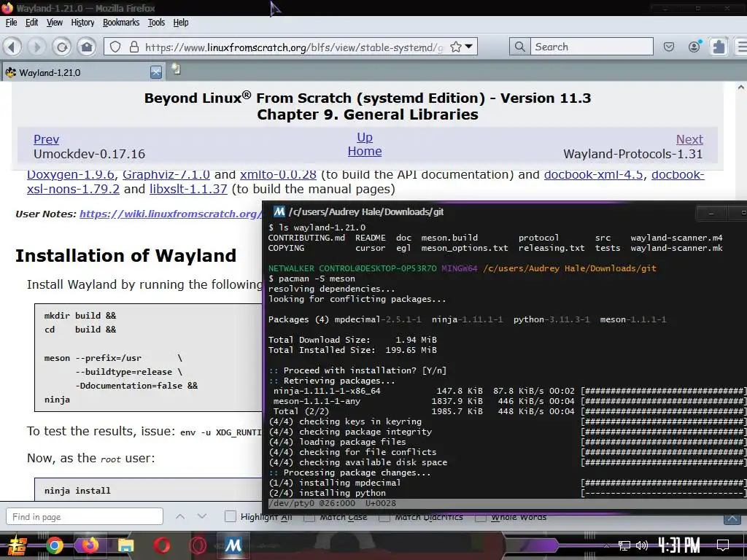
Task: Jump to next find result arrow
Action: point(201,516)
